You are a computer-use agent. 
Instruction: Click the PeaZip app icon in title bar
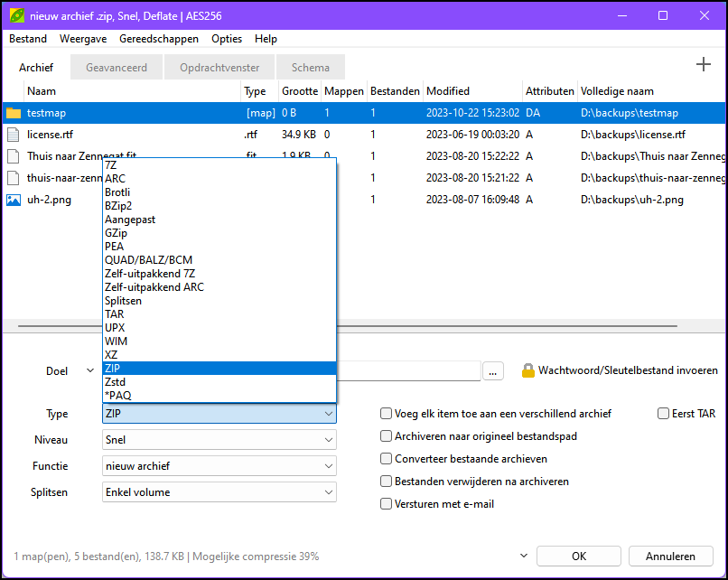pyautogui.click(x=16, y=15)
